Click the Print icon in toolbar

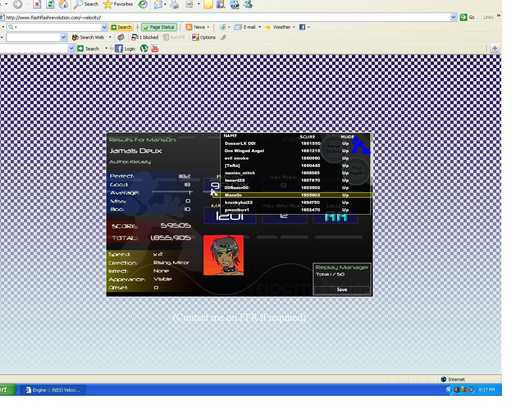[x=174, y=5]
